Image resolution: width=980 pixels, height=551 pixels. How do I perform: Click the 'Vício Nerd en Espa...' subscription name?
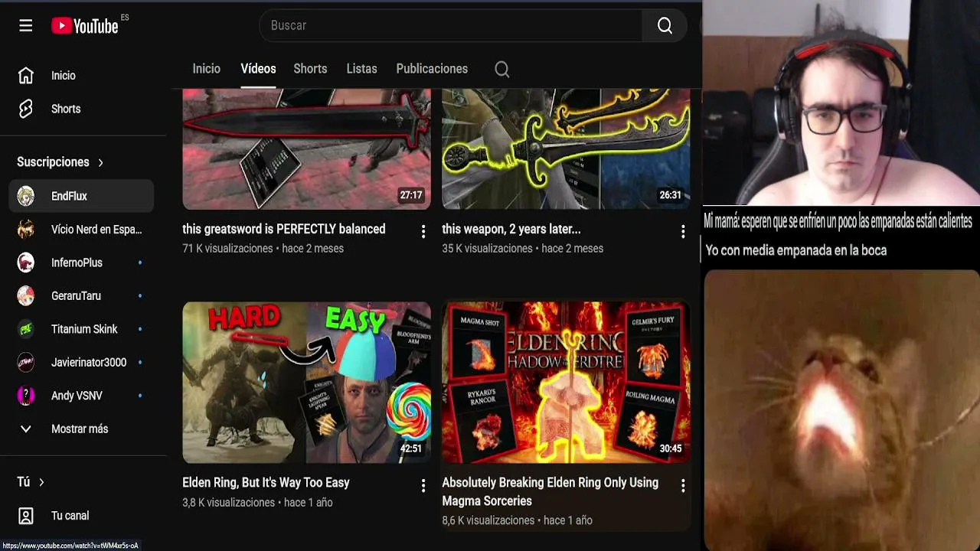(x=96, y=230)
